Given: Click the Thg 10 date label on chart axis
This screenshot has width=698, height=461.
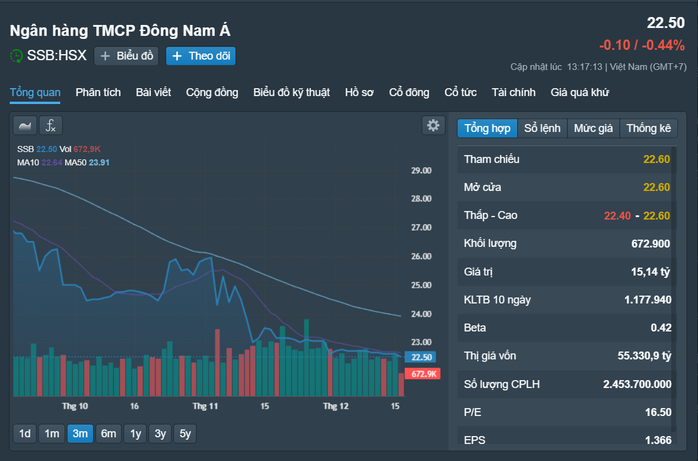Looking at the screenshot, I should (75, 406).
